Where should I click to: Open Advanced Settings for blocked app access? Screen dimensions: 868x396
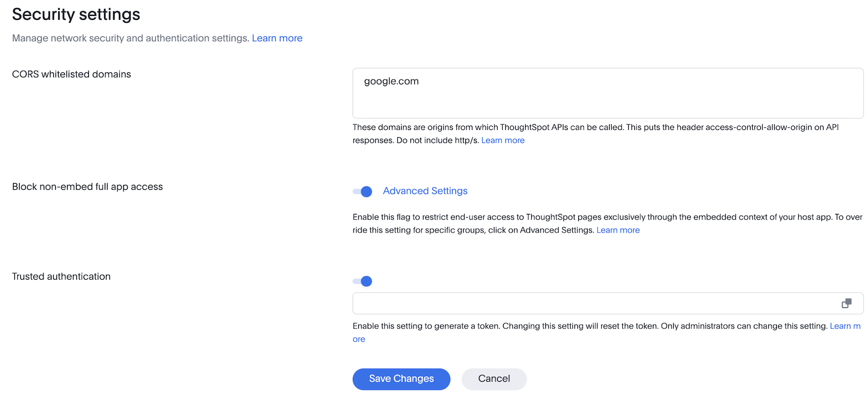click(425, 190)
